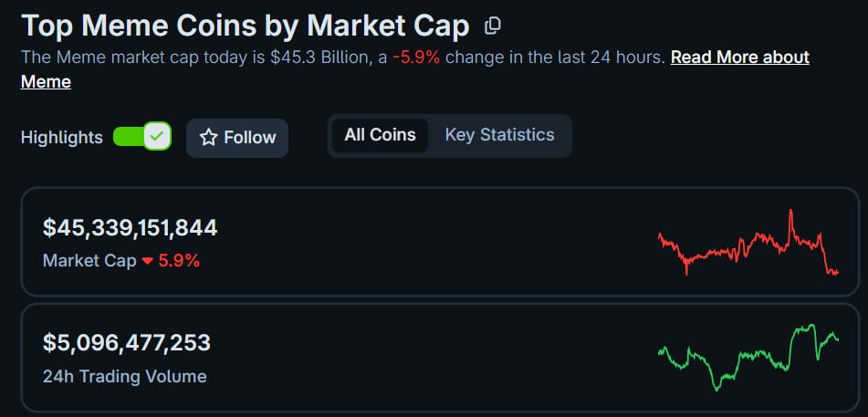Image resolution: width=868 pixels, height=417 pixels.
Task: Switch to the Key Statistics tab
Action: 499,135
